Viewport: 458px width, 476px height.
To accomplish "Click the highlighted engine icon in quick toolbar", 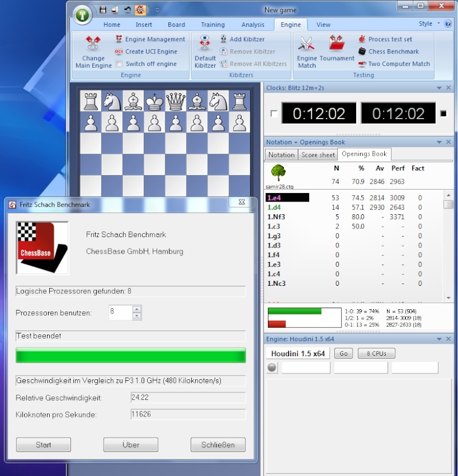I will (140, 10).
